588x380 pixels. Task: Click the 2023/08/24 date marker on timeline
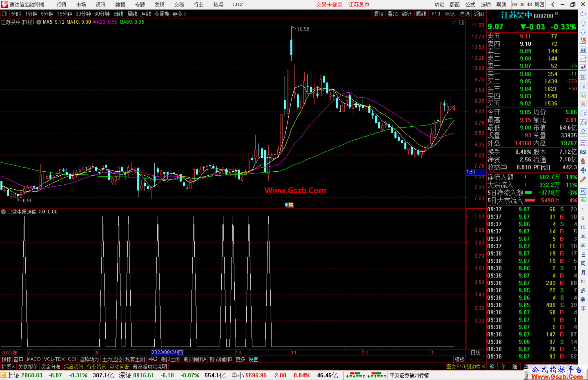point(167,352)
